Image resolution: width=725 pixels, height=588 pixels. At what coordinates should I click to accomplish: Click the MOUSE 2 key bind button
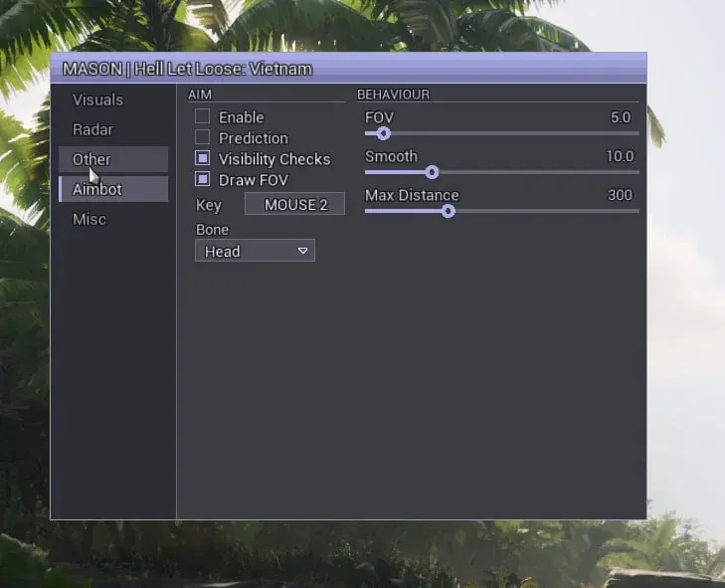coord(295,204)
